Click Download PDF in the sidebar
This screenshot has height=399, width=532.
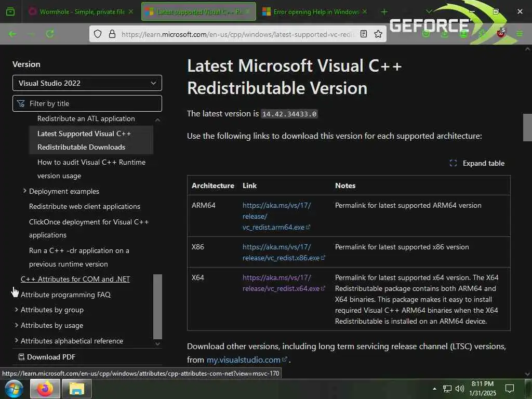point(47,357)
